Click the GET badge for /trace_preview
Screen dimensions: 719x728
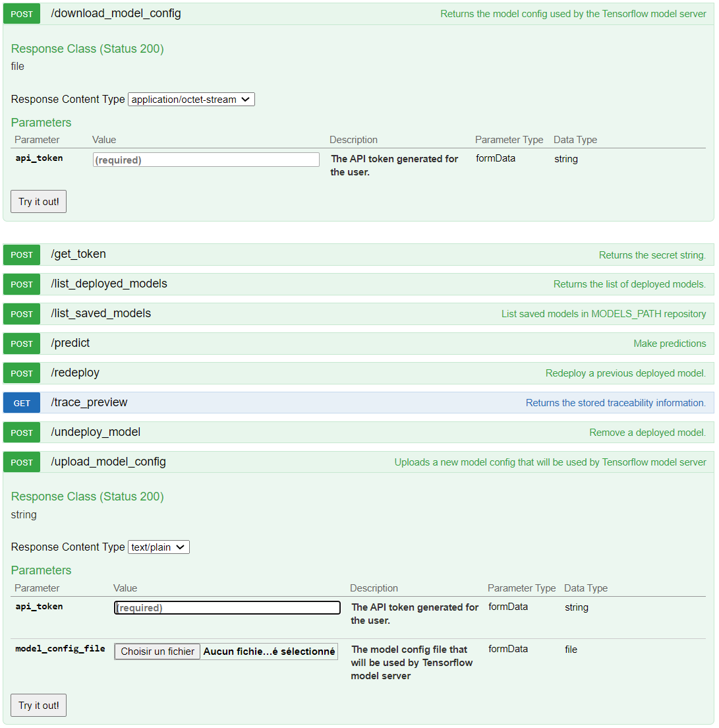pos(22,404)
